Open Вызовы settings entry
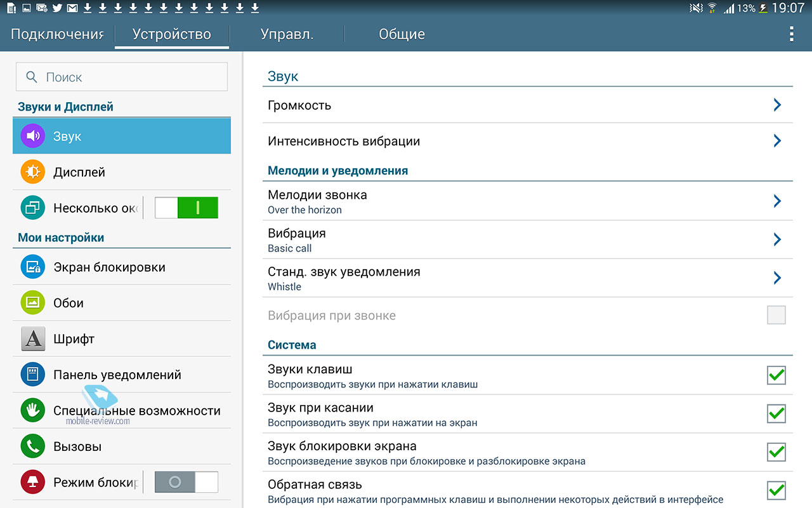Viewport: 812px width, 508px height. pos(122,446)
